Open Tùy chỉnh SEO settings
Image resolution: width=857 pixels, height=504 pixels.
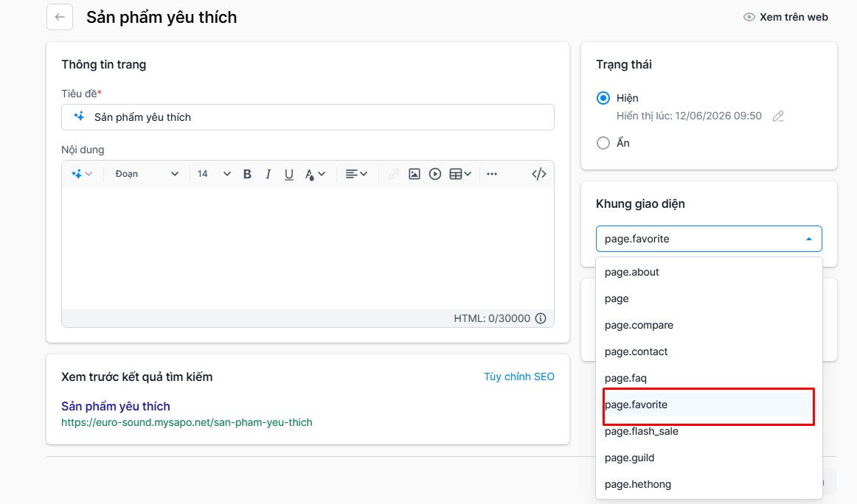click(x=519, y=377)
